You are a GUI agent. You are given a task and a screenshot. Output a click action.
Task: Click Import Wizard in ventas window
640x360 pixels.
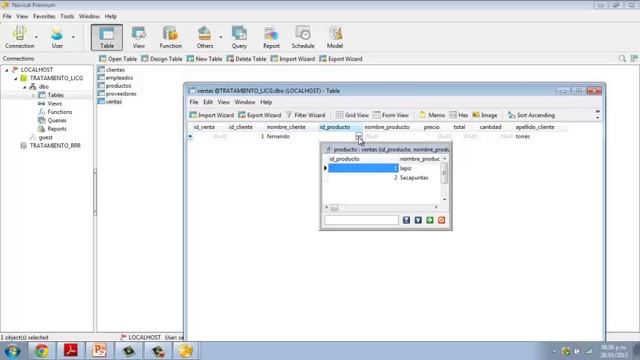click(x=212, y=115)
